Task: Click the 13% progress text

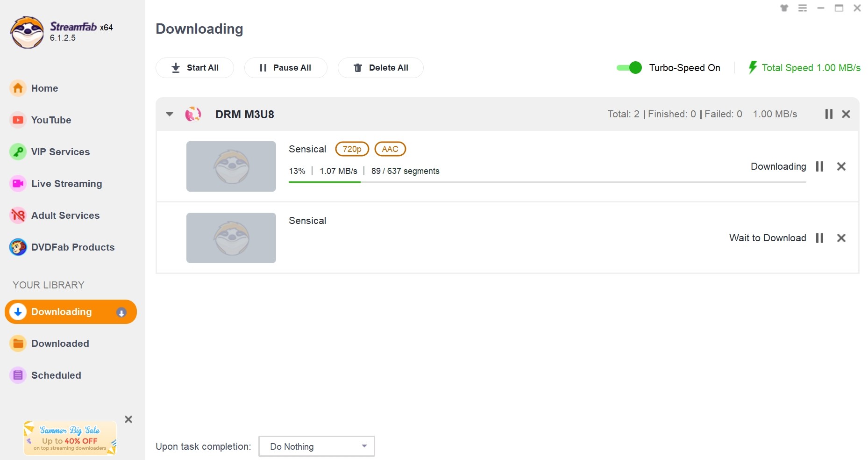Action: coord(297,171)
